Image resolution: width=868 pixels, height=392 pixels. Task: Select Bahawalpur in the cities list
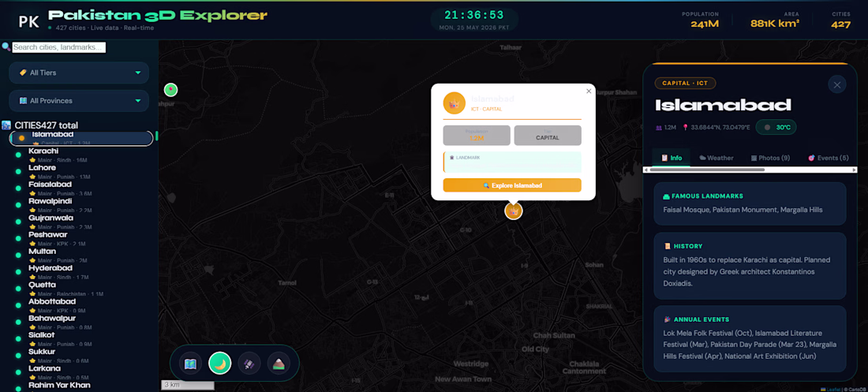pyautogui.click(x=81, y=323)
